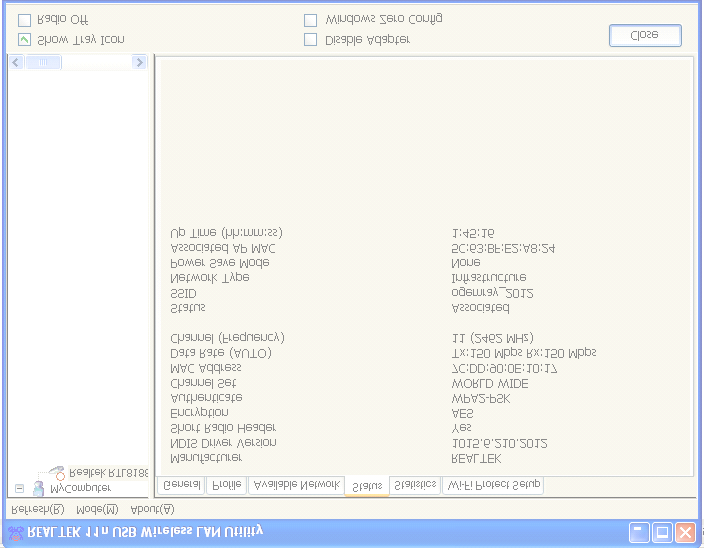
Task: Open the Wi-Fi Protect Setup tab
Action: (x=493, y=485)
